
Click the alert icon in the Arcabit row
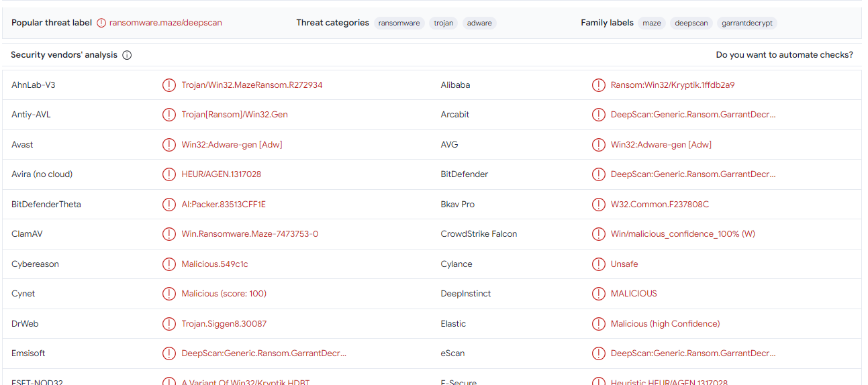598,115
